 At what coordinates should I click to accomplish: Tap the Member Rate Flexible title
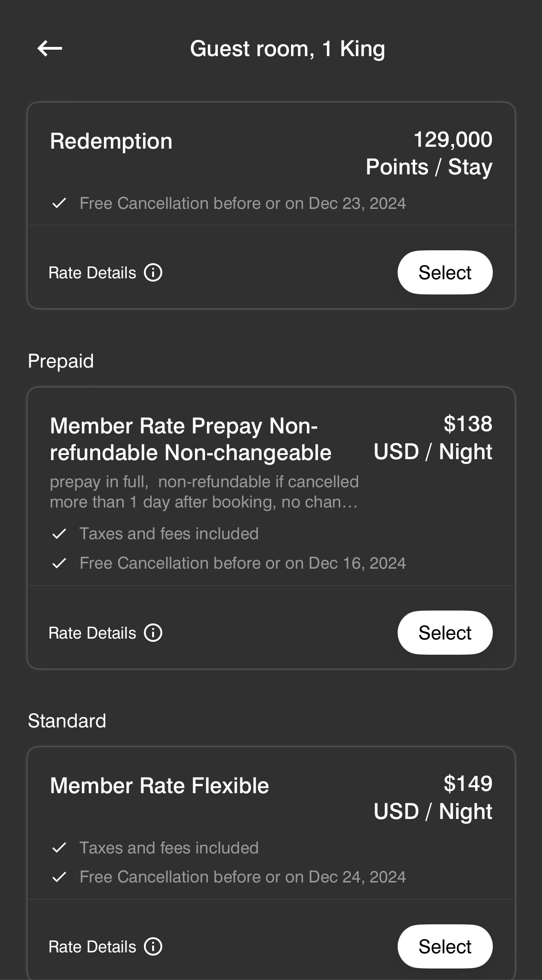click(159, 786)
